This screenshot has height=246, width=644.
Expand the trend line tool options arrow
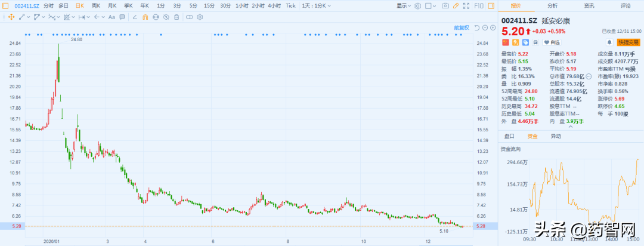29,17
